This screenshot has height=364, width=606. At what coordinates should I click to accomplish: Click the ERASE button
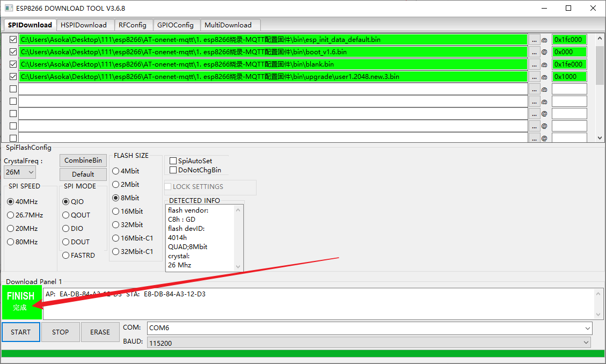click(x=100, y=332)
